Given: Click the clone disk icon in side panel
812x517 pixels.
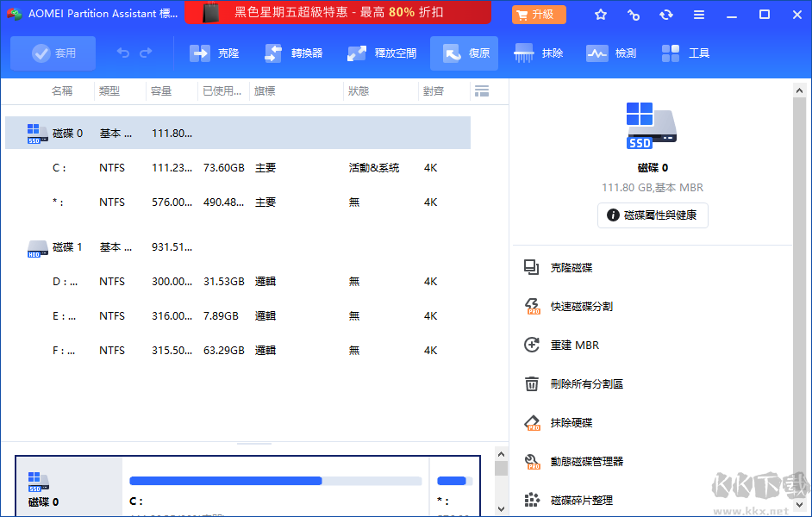Looking at the screenshot, I should coord(532,268).
